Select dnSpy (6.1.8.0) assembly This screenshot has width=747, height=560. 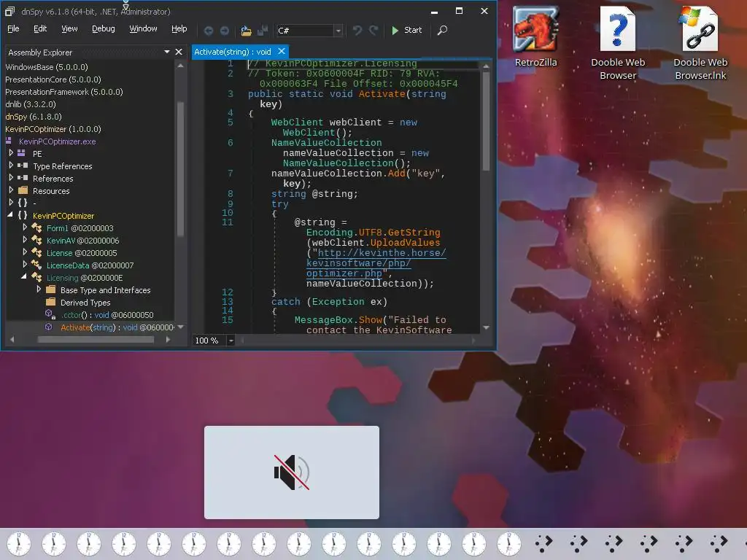pos(34,117)
